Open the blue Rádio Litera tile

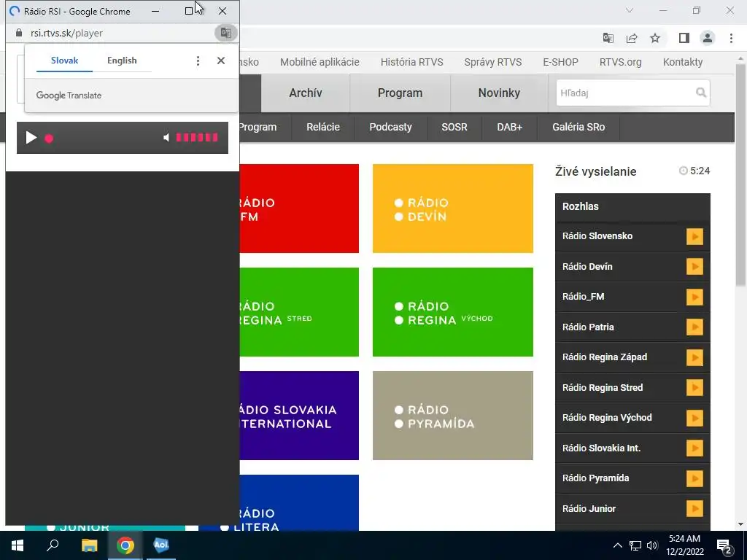tap(299, 502)
